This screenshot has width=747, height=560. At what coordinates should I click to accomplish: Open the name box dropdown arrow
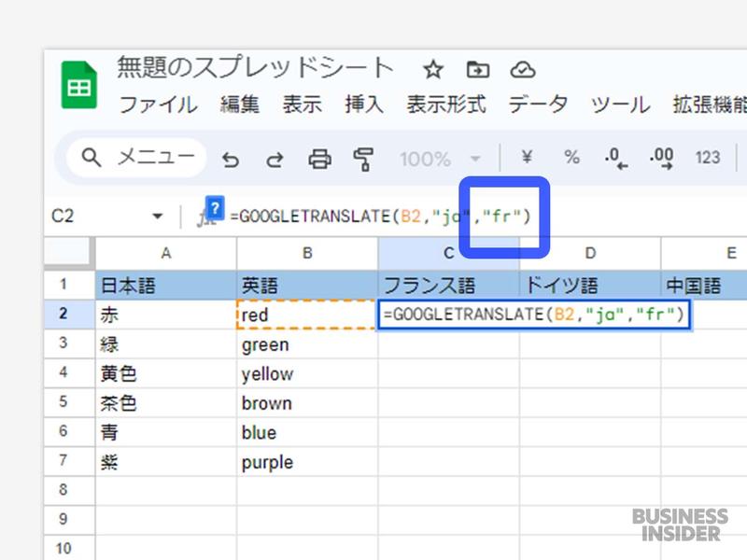[157, 217]
